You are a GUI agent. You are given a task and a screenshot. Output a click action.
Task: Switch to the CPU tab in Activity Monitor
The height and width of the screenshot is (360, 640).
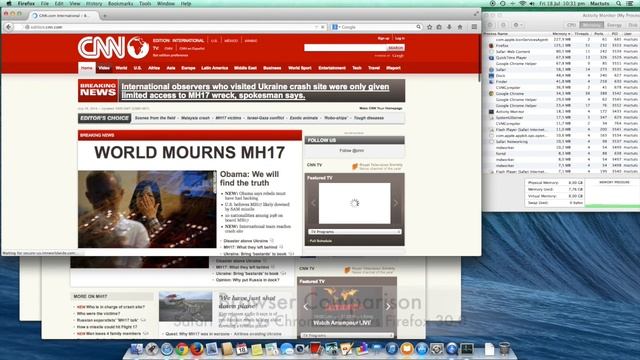571,25
